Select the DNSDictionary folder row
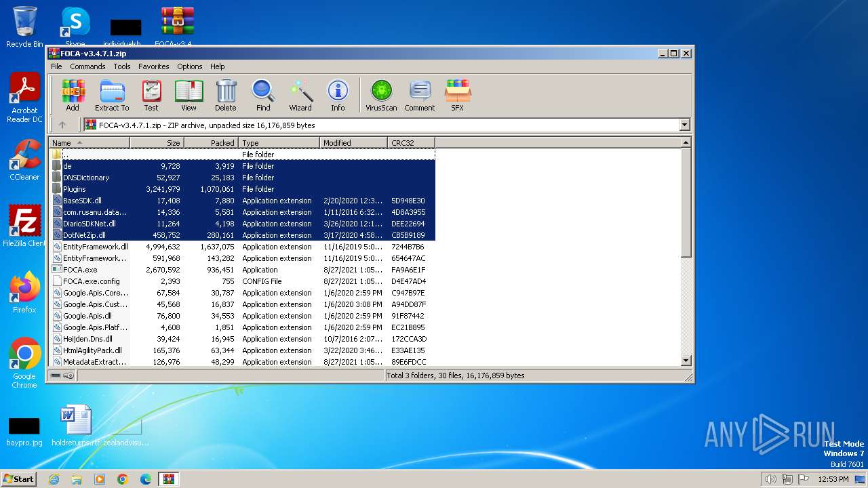 (242, 178)
